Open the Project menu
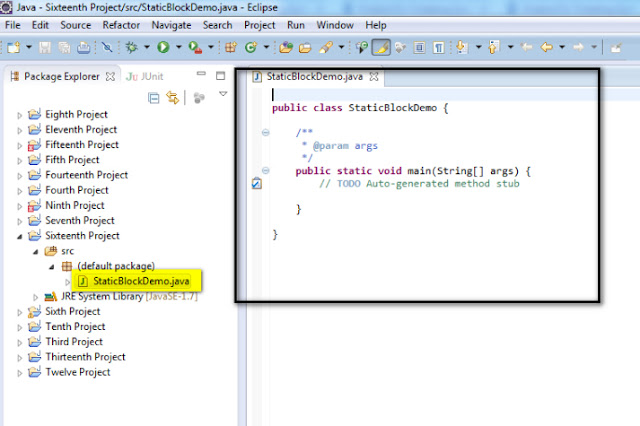 pos(260,25)
